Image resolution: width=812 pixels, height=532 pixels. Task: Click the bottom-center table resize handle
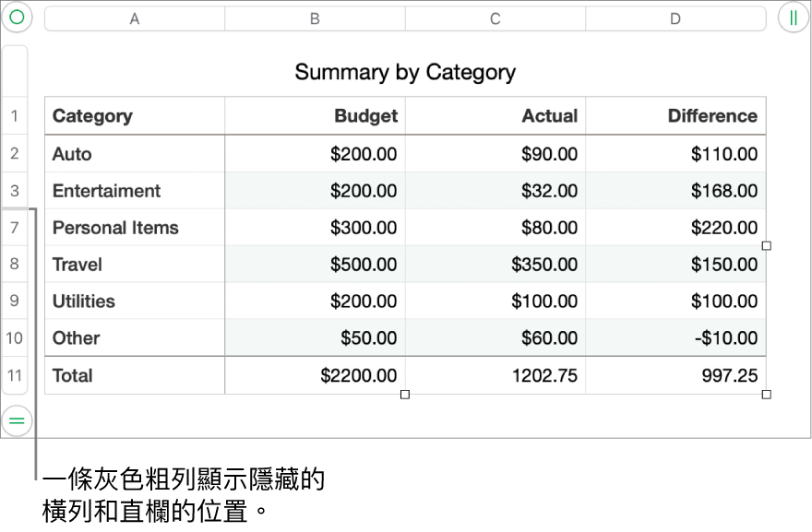coord(405,395)
